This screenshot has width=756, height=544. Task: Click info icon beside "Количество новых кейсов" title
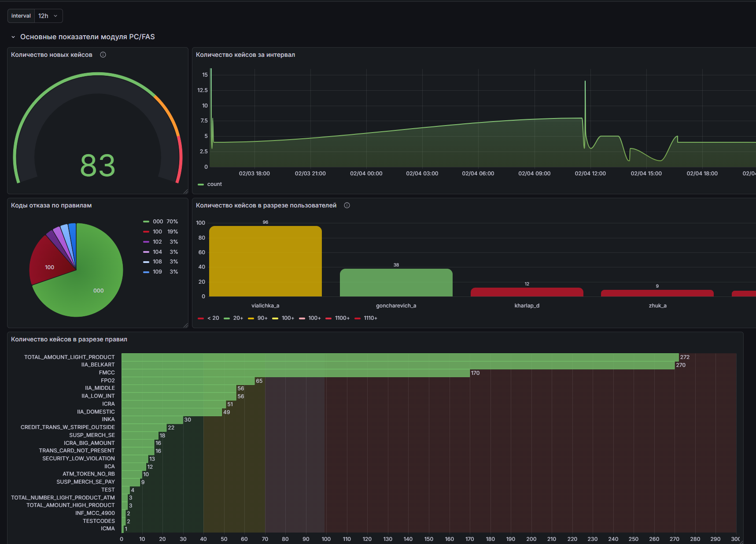(103, 55)
